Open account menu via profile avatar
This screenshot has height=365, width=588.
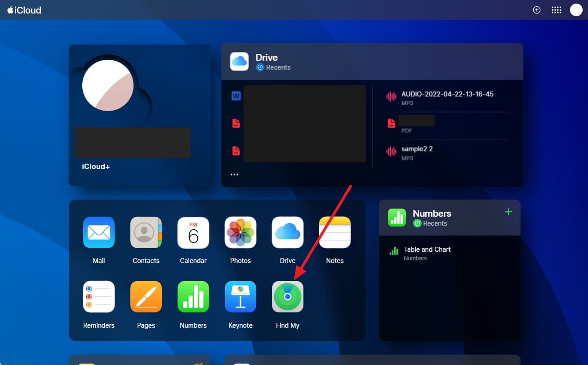coord(576,10)
